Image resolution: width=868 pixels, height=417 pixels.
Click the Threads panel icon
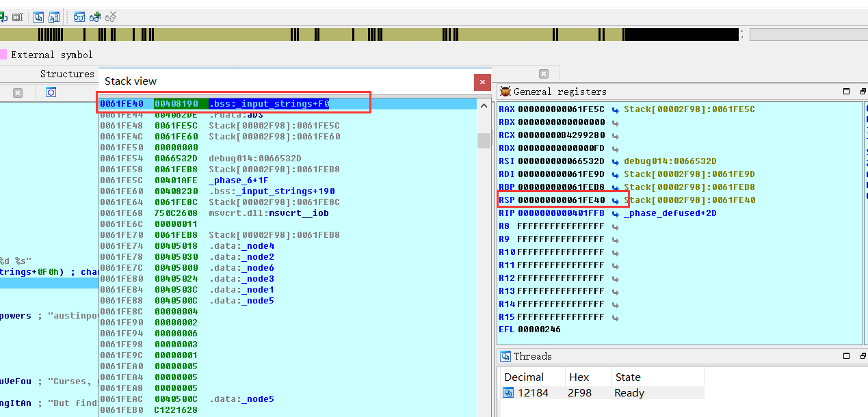click(505, 356)
